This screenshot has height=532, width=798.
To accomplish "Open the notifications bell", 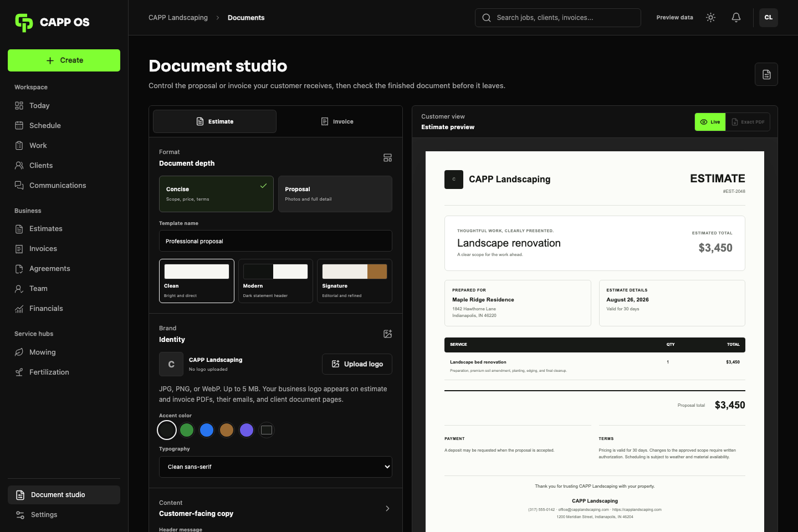I will (x=736, y=18).
